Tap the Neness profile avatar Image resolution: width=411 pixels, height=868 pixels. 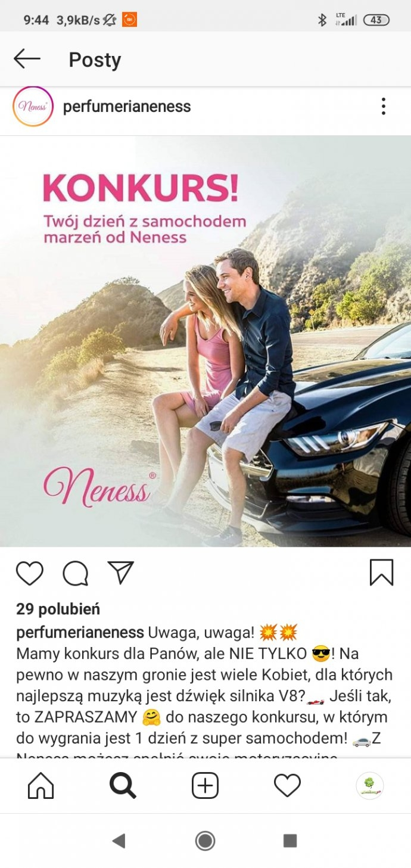33,107
